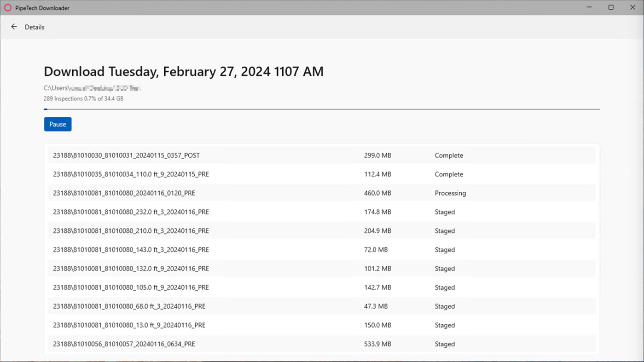644x362 pixels.
Task: Click the PipeTech Downloader app logo icon
Action: [7, 8]
